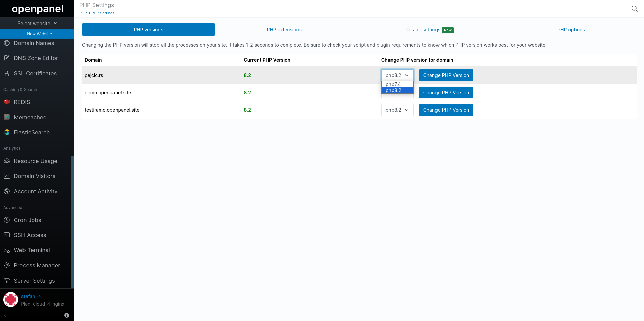
Task: Click the DNS Zone Editor pencil icon
Action: (7, 58)
